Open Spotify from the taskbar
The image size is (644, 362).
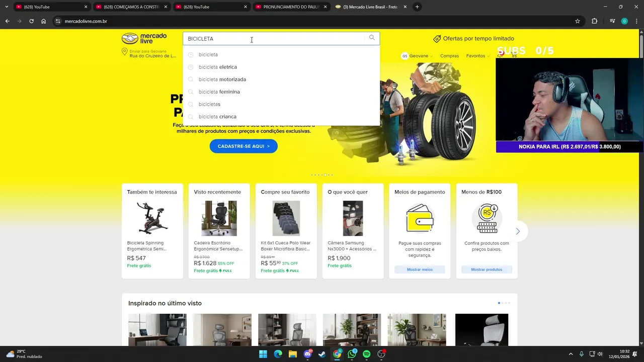coord(366,354)
